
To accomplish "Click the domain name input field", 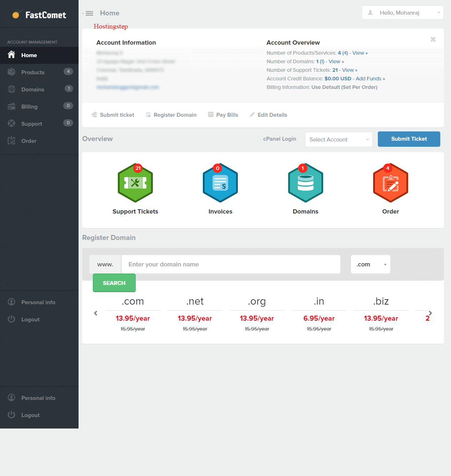I will tap(231, 264).
